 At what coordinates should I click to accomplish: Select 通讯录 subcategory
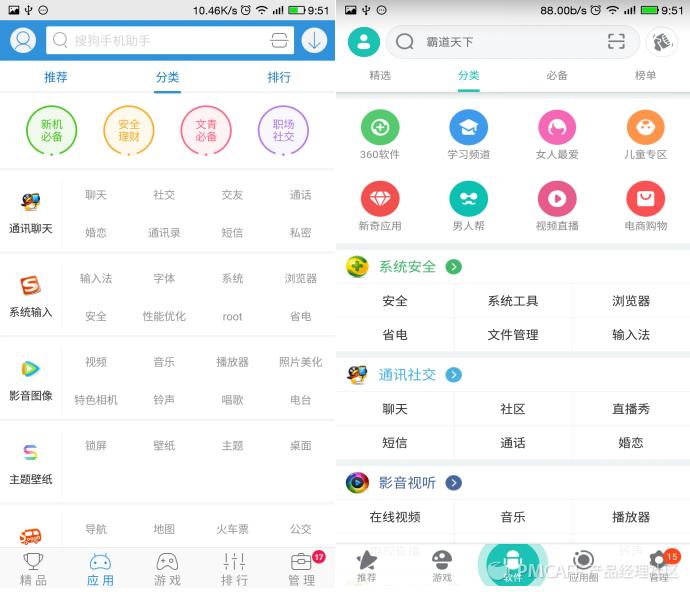[x=164, y=233]
